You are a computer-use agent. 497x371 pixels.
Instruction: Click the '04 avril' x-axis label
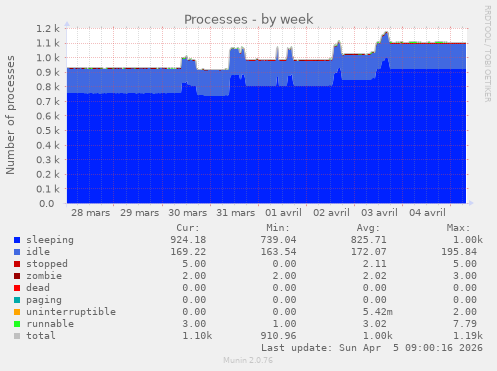(x=427, y=213)
